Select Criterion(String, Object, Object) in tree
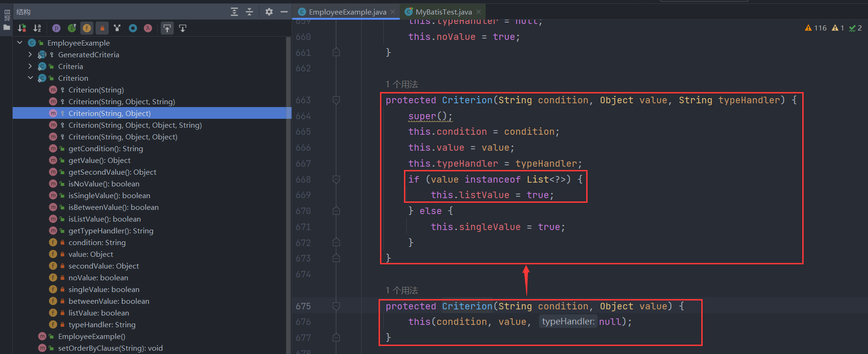 [123, 137]
